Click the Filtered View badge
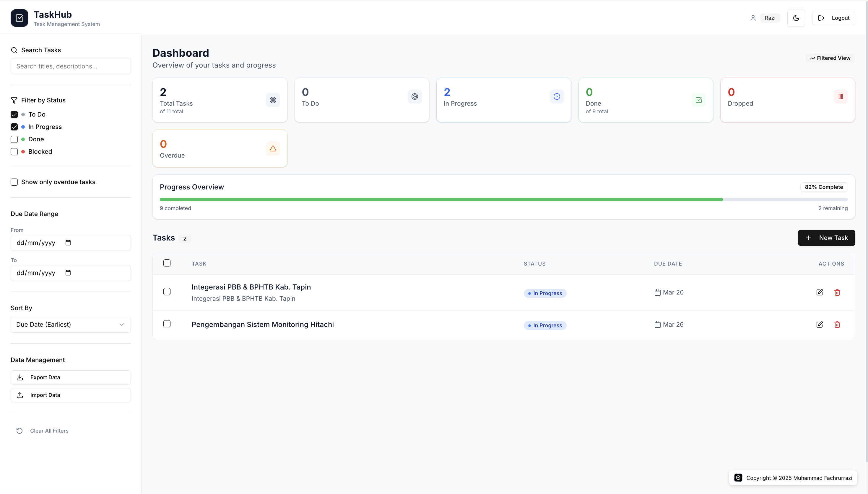 point(830,58)
